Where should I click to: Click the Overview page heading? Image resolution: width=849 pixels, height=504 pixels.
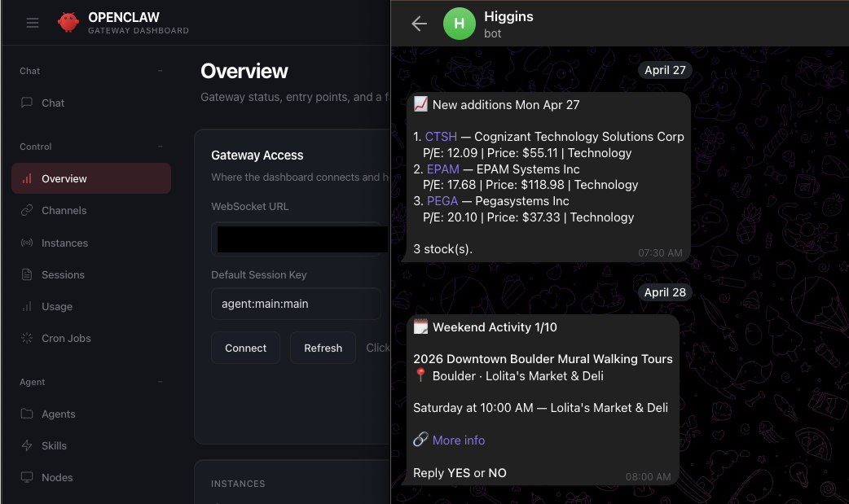point(244,71)
